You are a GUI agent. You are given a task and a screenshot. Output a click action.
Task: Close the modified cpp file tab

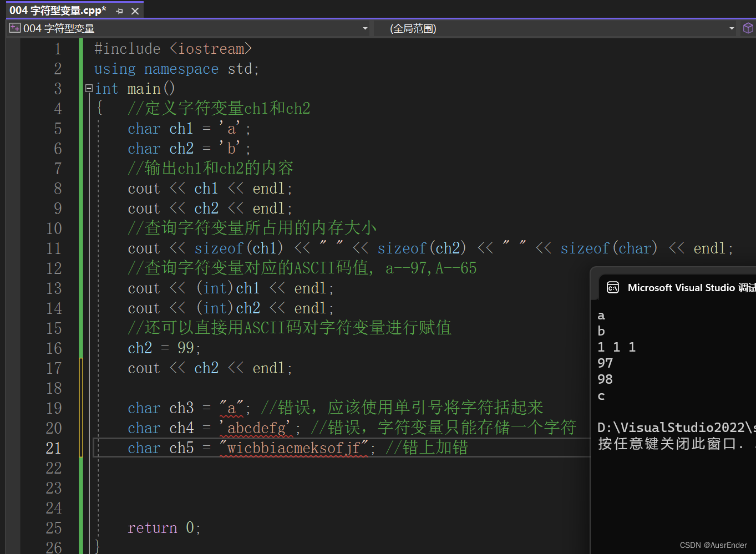136,9
